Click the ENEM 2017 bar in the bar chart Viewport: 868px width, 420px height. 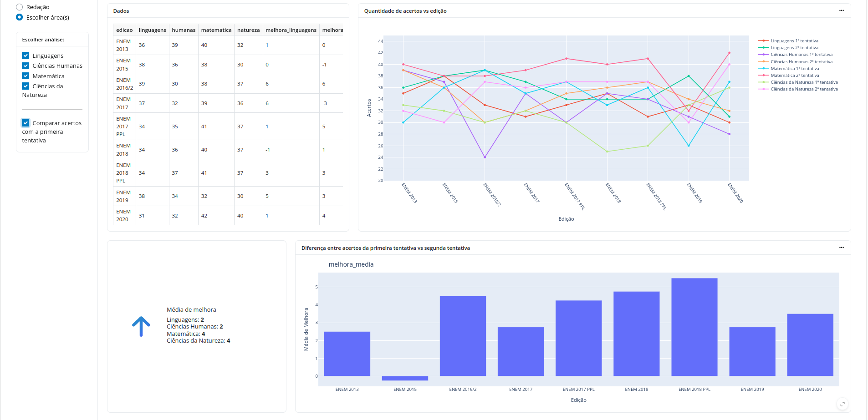[521, 352]
